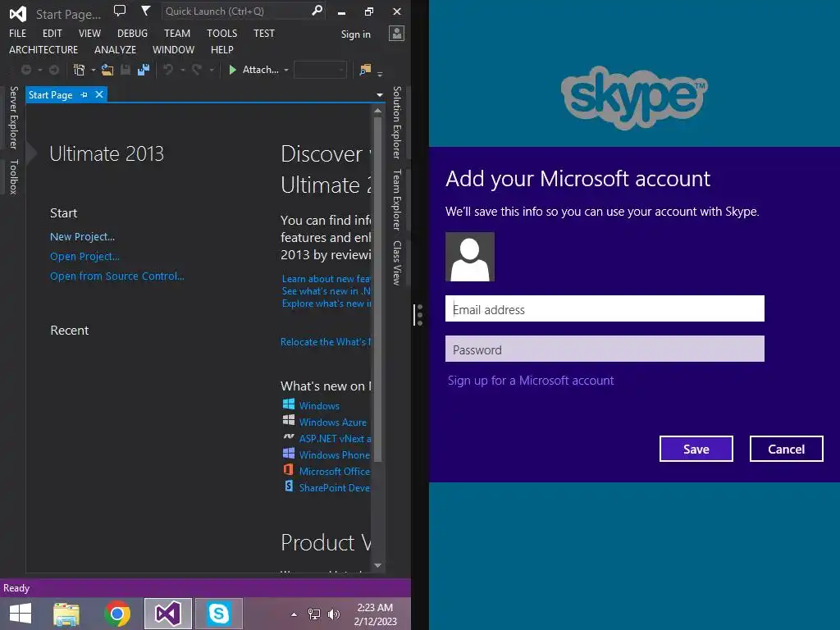Viewport: 840px width, 630px height.
Task: Click the Find in Files toolbar icon
Action: [x=365, y=70]
